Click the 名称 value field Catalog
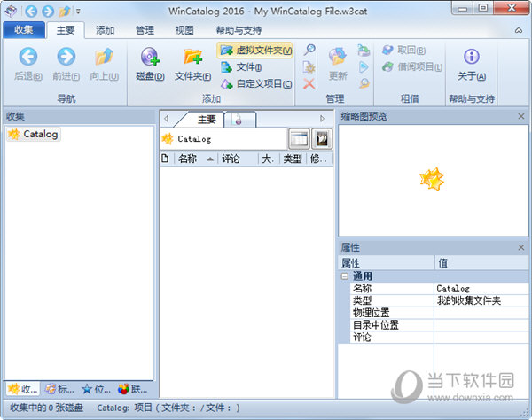The image size is (532, 420). click(x=481, y=289)
